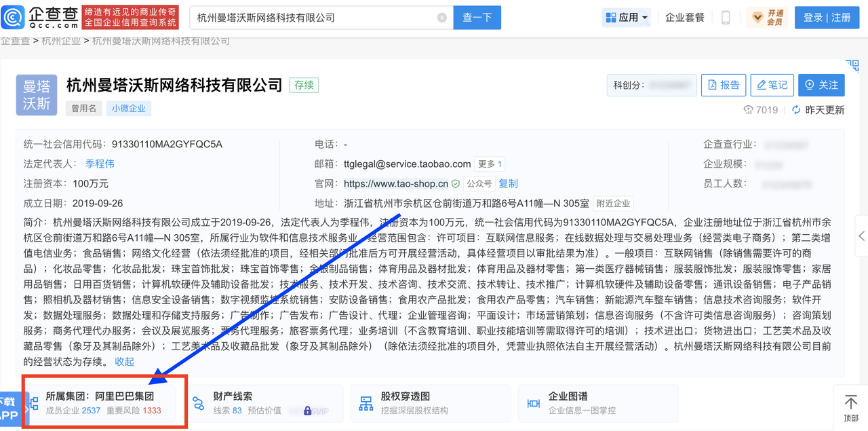Click the 财产线索 icon

coord(198,403)
